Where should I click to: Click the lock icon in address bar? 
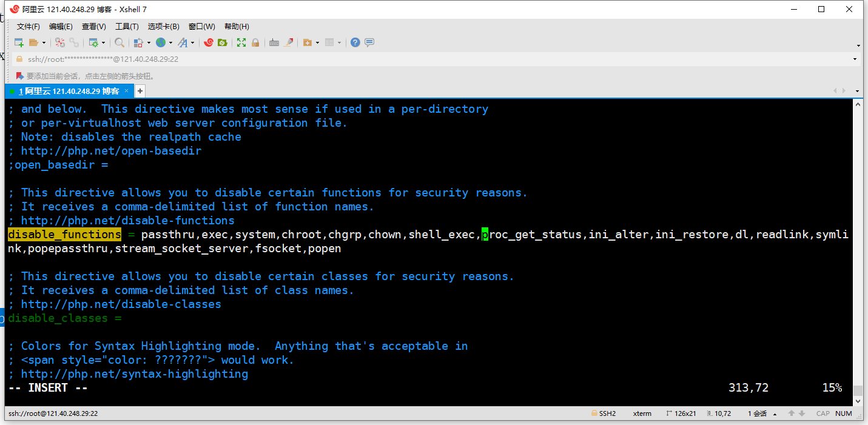coord(19,59)
